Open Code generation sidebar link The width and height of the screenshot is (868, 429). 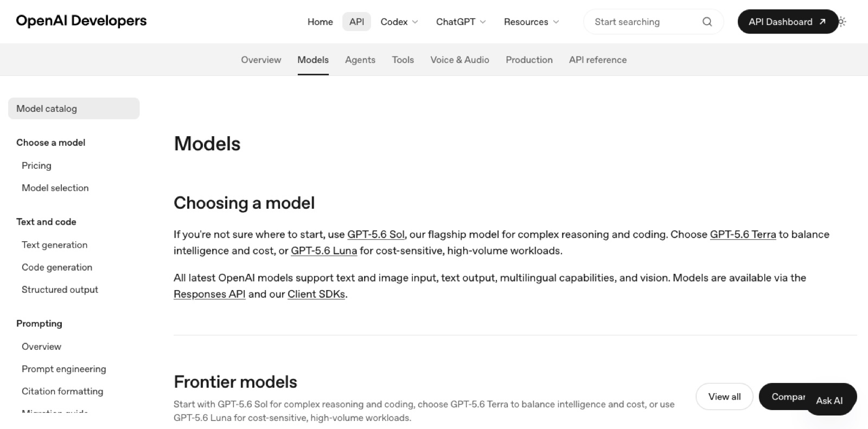pos(57,267)
